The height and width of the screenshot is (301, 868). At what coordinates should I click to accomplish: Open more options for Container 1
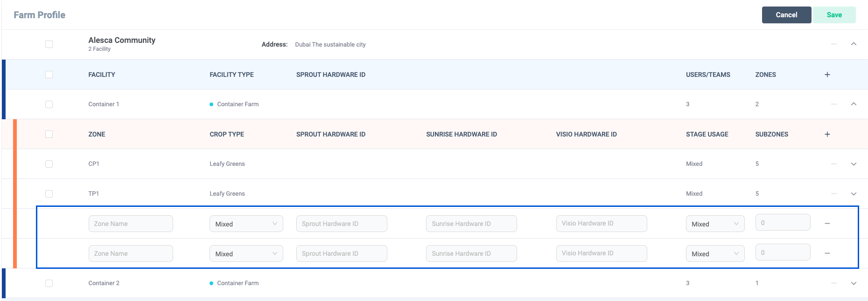(x=833, y=104)
